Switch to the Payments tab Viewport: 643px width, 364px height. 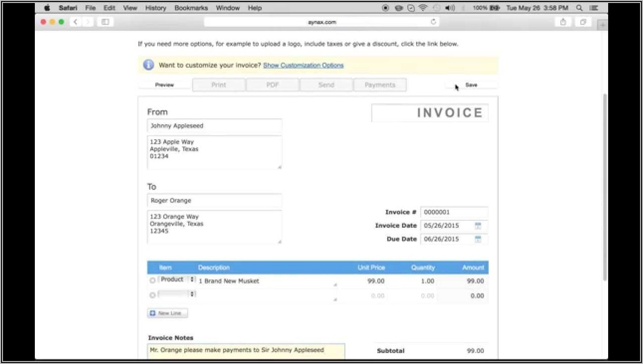[380, 85]
